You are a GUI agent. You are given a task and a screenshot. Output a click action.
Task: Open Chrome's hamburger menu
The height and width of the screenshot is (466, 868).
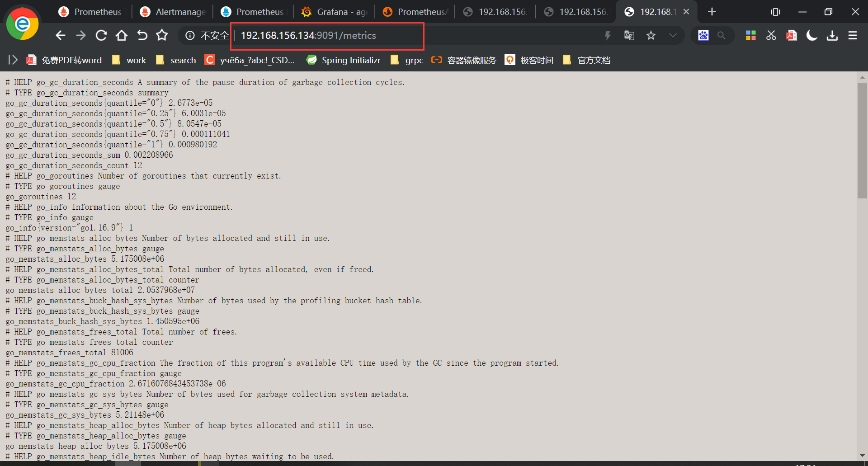point(853,35)
